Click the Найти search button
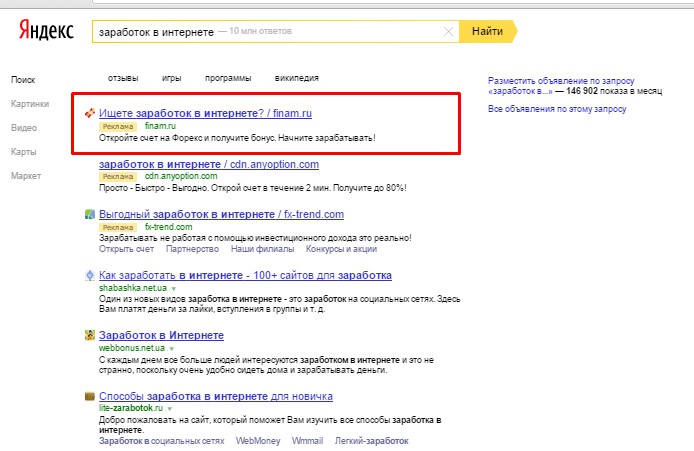The image size is (694, 451). click(x=488, y=31)
